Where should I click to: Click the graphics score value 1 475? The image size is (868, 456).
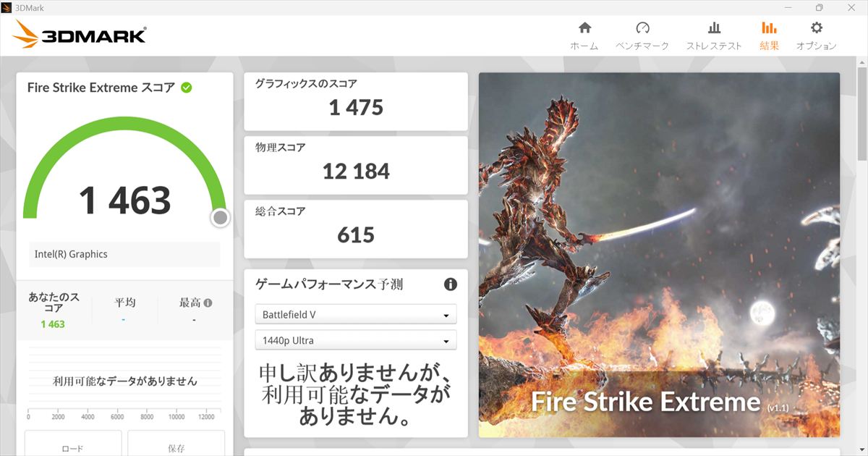[x=356, y=108]
